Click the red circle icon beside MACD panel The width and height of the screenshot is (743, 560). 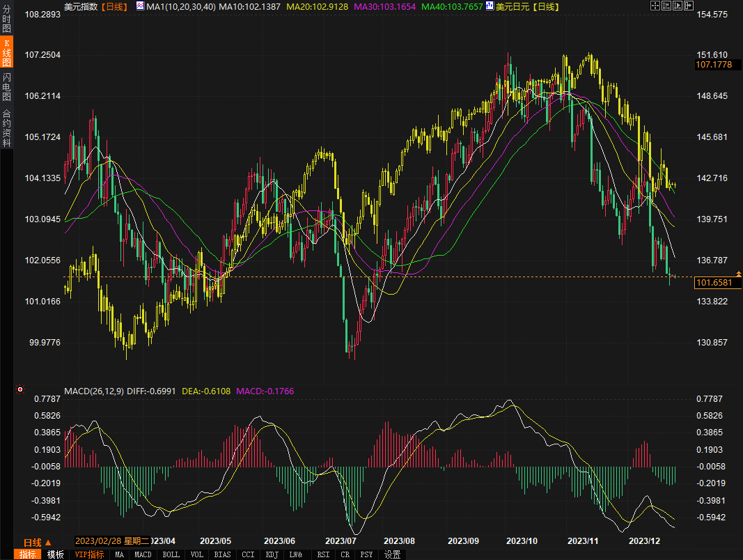pos(20,389)
